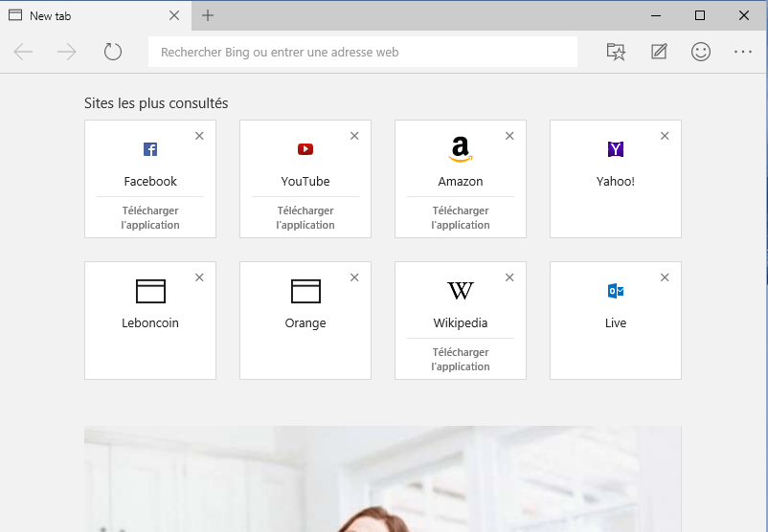The height and width of the screenshot is (532, 768).
Task: Remove the Facebook tile
Action: click(x=199, y=136)
